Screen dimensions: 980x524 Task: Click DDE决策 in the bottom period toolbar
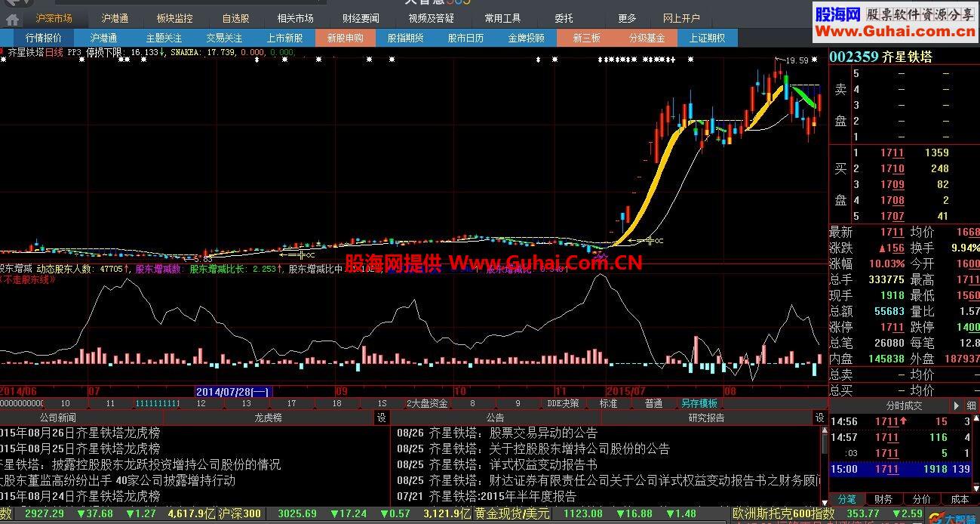(x=559, y=403)
